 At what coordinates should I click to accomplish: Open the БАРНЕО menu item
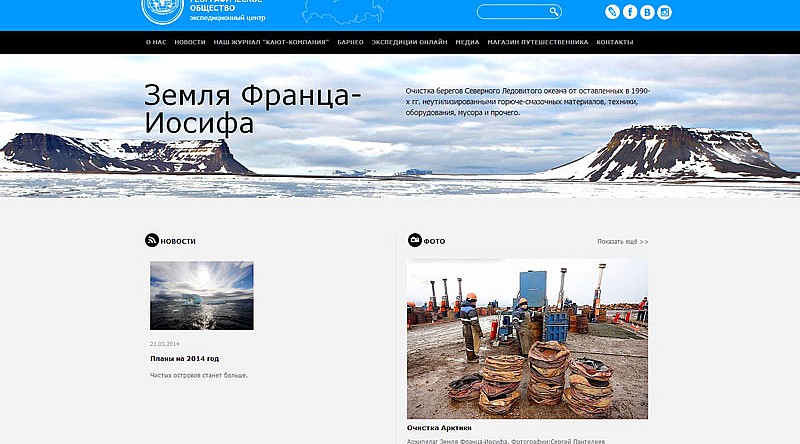tap(350, 42)
